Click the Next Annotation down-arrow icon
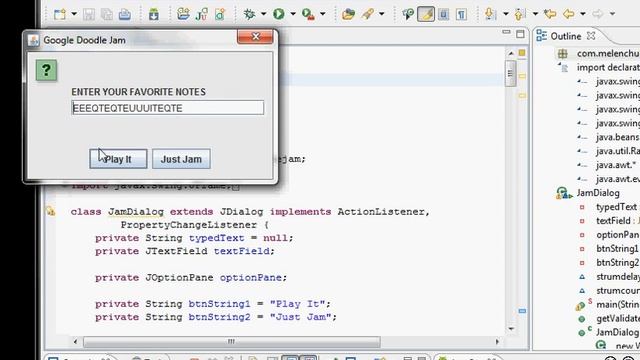This screenshot has width=640, height=360. point(490,14)
